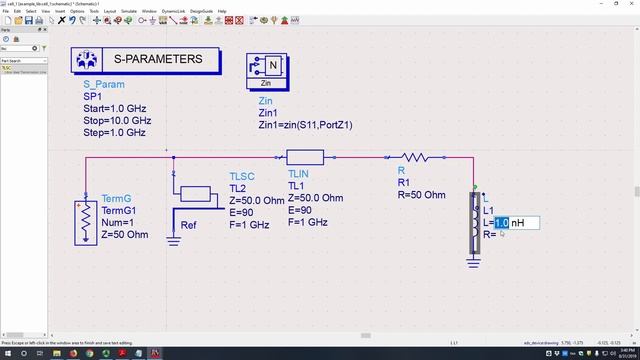Insert a port with the pin icon
The image size is (640, 360).
pyautogui.click(x=142, y=20)
